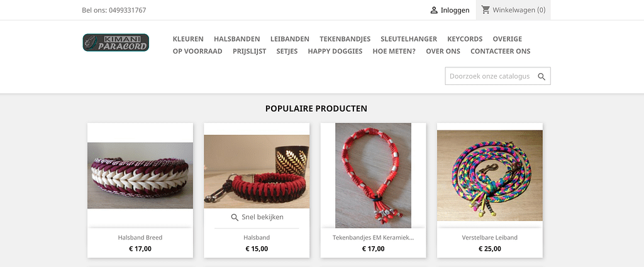Click the Tekenbandjes EM Keramiek product title
644x267 pixels.
pyautogui.click(x=373, y=237)
